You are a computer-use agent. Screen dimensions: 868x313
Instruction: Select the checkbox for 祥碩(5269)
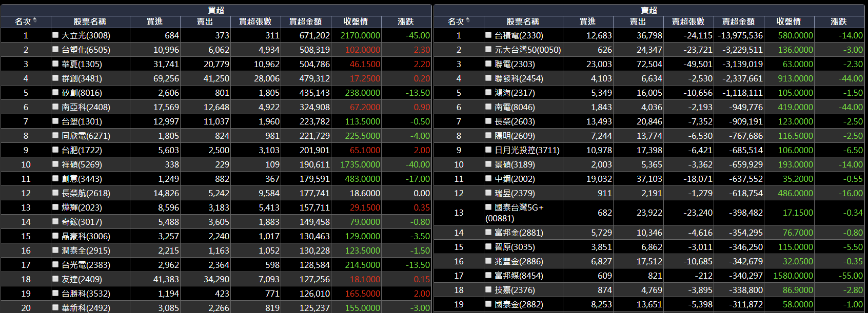55,164
